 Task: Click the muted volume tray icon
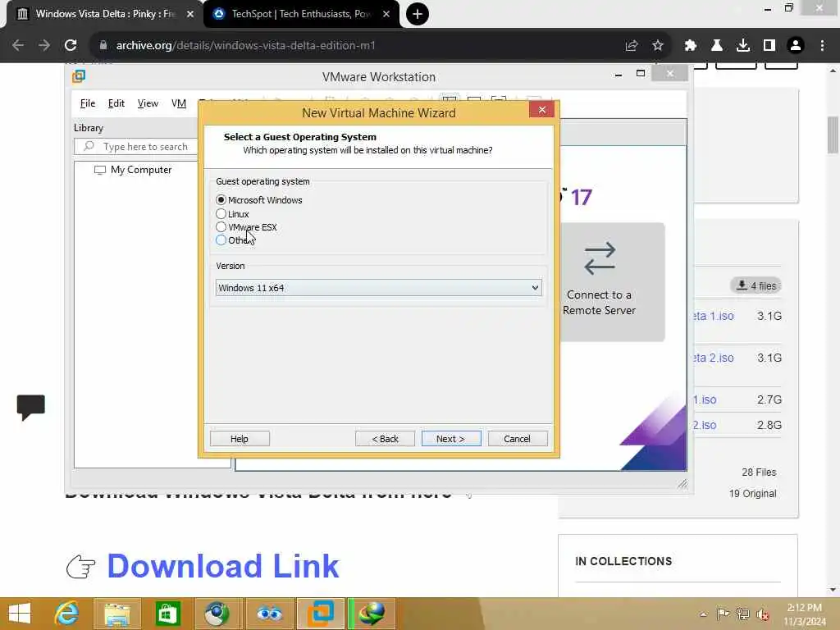762,614
